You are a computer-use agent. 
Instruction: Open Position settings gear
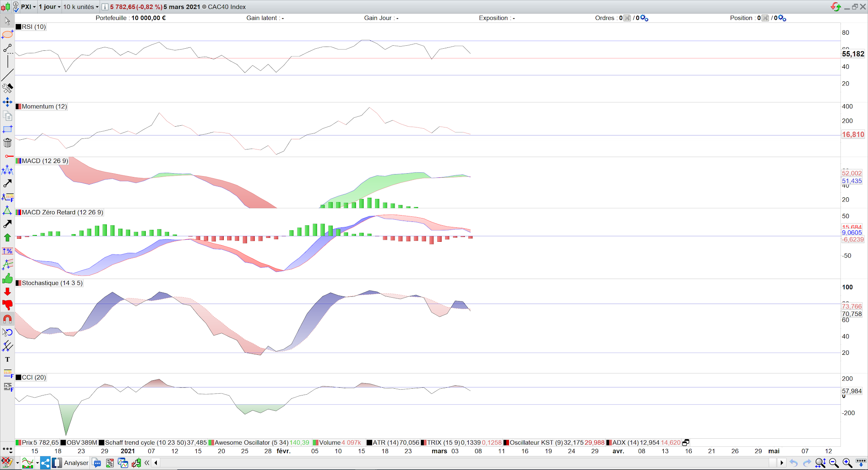coord(782,18)
